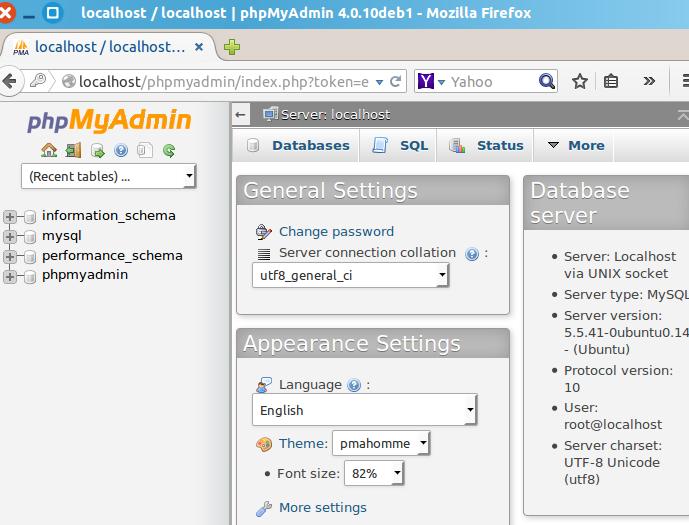Click Server: localhost breadcrumb link
The width and height of the screenshot is (689, 525).
pos(336,115)
